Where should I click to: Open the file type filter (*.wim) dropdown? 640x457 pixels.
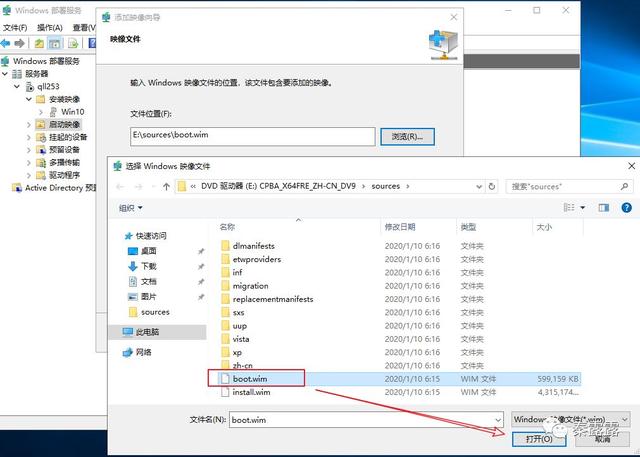(571, 419)
